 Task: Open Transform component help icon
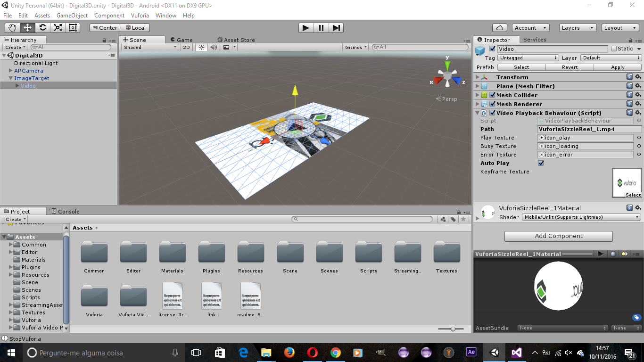[x=629, y=77]
